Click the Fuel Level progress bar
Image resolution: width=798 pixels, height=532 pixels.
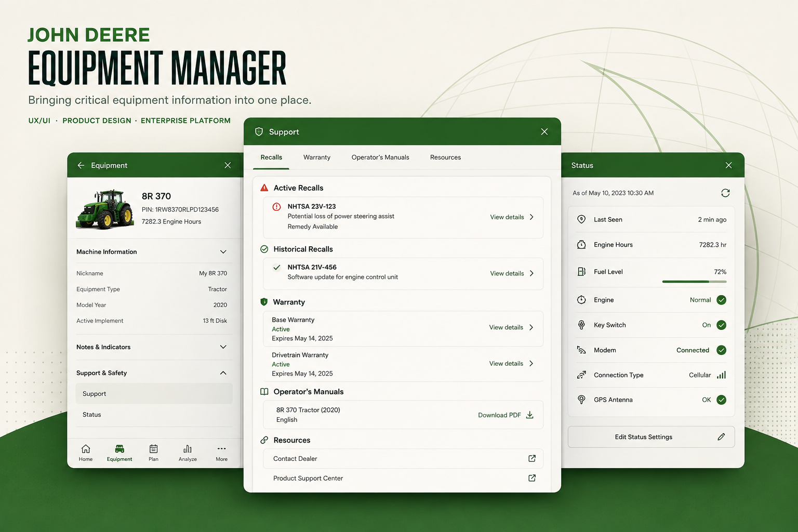694,282
